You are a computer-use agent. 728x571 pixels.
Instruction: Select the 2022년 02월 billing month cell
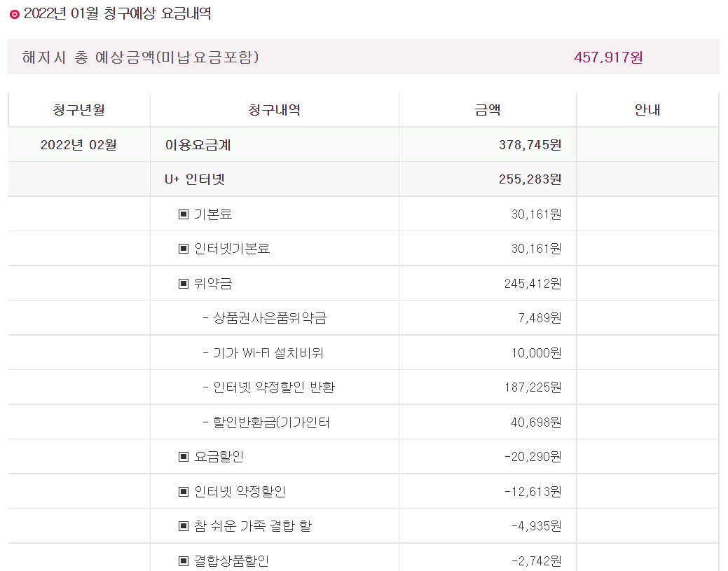pos(78,145)
